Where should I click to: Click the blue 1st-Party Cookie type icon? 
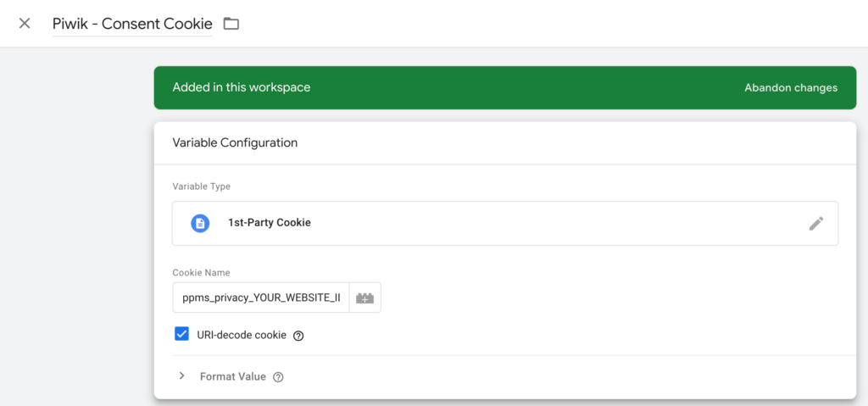click(x=200, y=223)
